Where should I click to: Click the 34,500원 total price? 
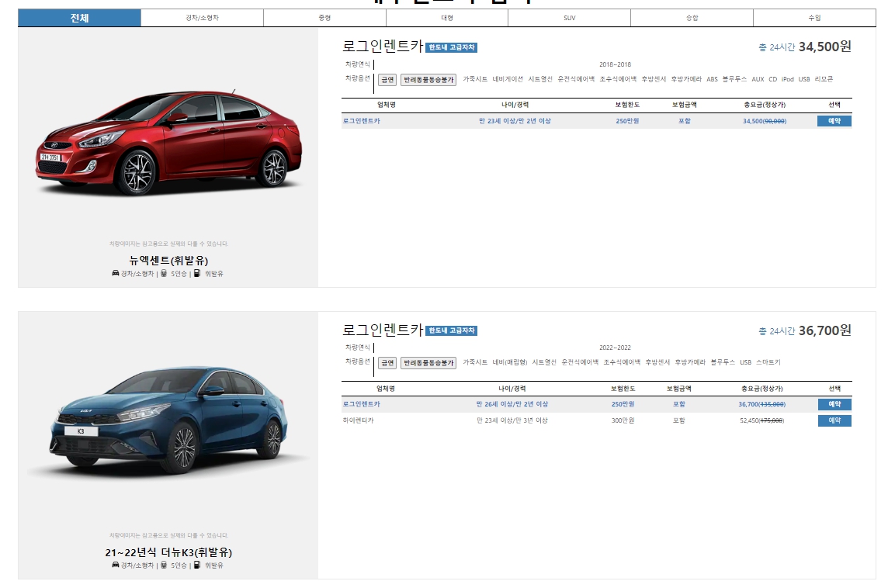[x=824, y=47]
